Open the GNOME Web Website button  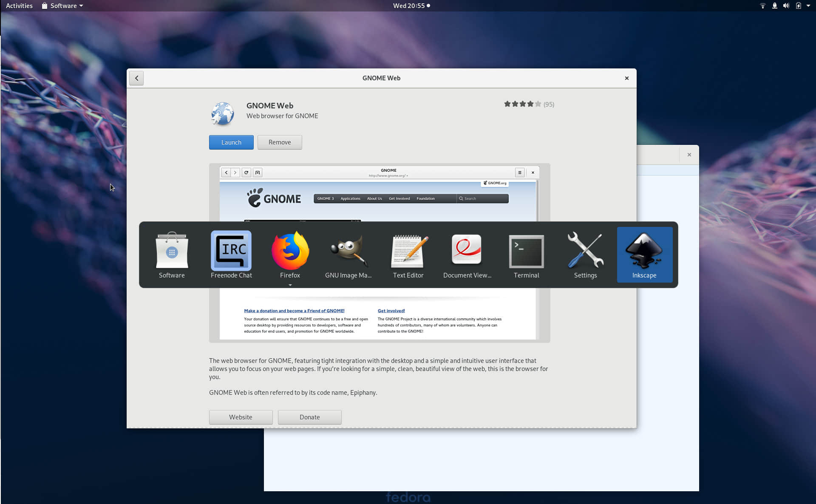click(x=241, y=417)
